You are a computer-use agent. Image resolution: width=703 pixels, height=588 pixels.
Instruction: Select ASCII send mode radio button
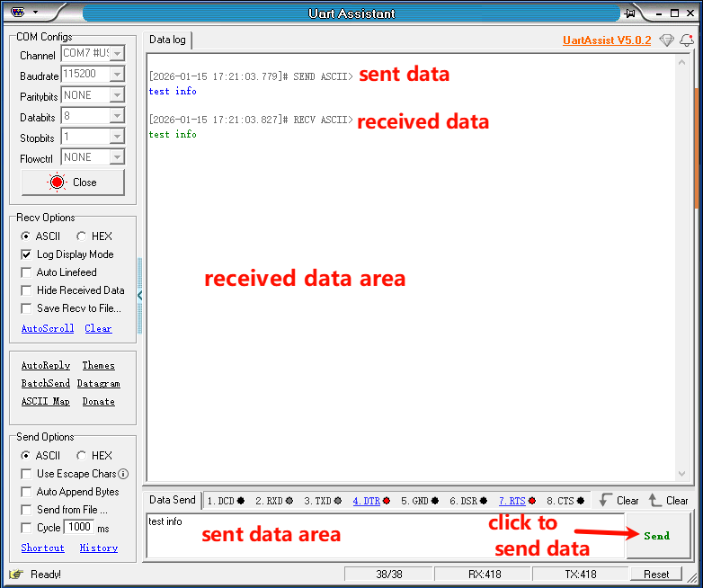[x=25, y=456]
